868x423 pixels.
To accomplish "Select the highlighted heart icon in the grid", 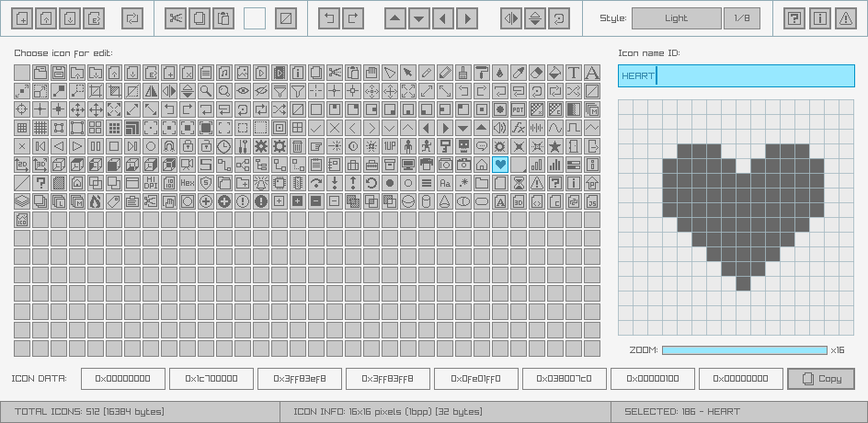I will click(x=500, y=165).
